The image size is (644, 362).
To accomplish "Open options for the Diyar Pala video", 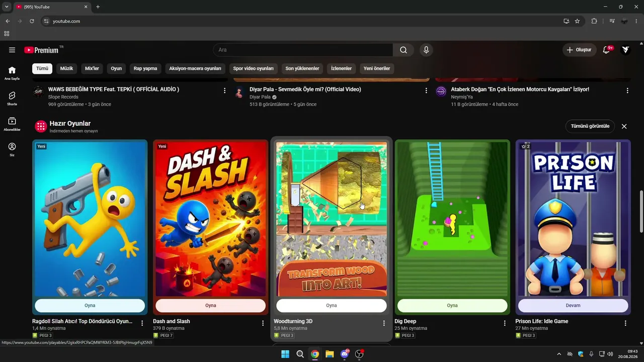I will click(426, 90).
